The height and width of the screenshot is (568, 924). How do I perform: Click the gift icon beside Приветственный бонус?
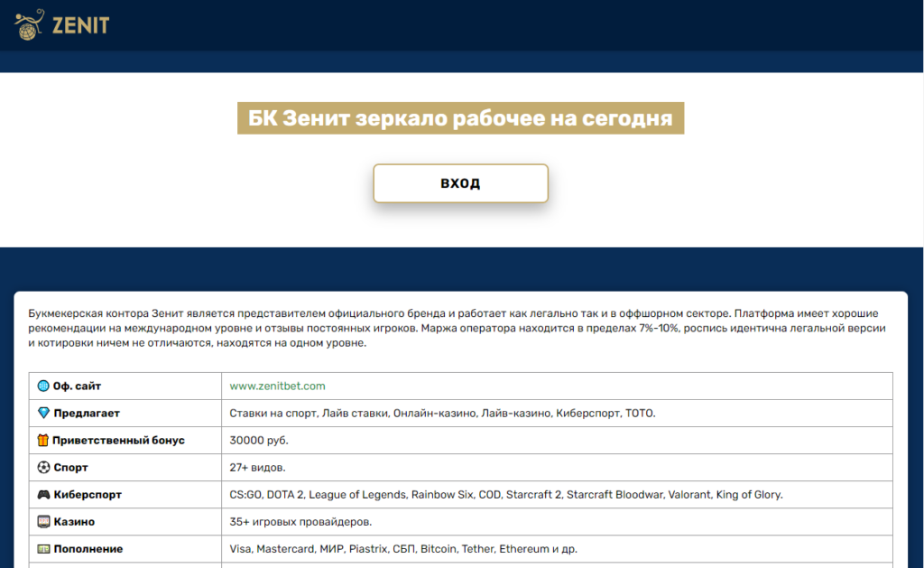[43, 440]
